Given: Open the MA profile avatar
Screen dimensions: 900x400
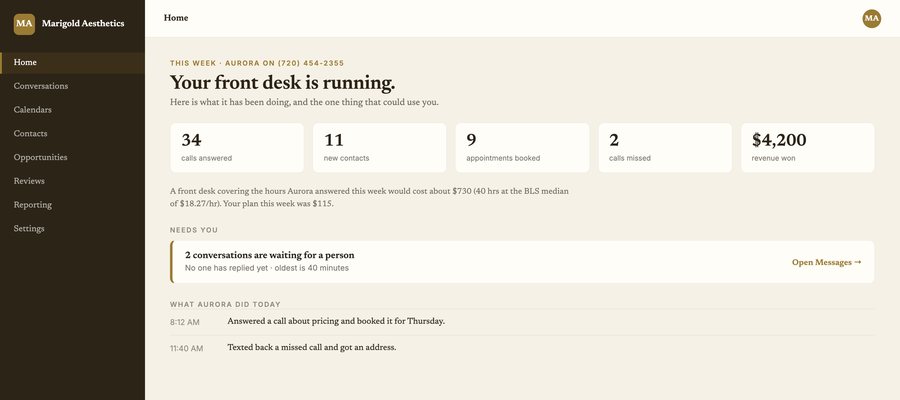Looking at the screenshot, I should point(871,18).
